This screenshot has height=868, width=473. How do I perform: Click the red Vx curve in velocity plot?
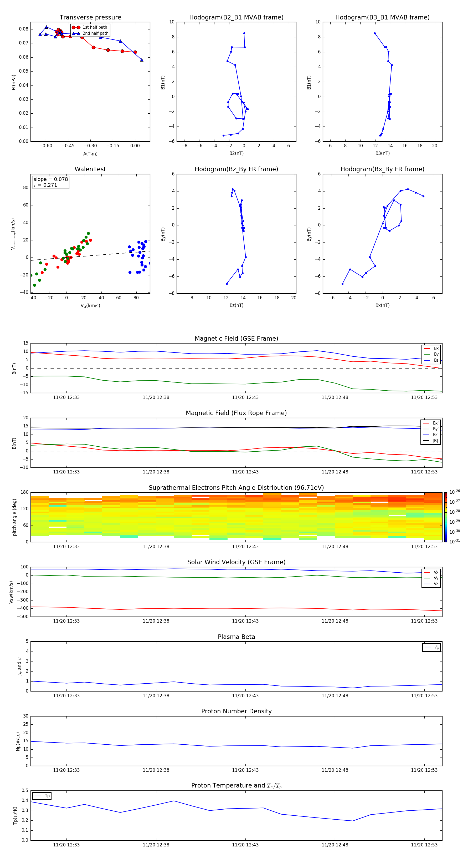[x=236, y=609]
